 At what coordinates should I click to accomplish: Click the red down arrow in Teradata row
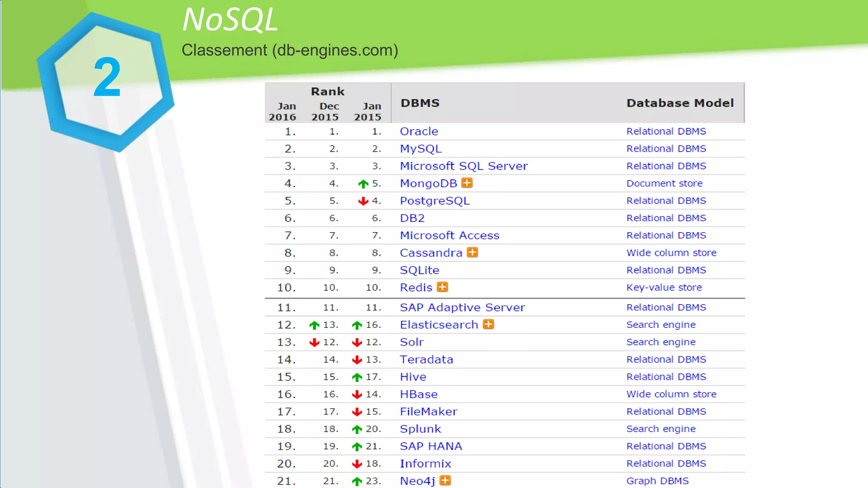point(357,360)
